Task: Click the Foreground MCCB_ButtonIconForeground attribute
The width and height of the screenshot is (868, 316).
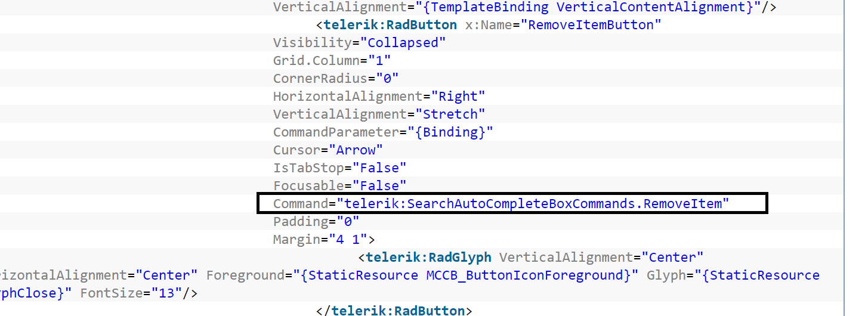Action: point(422,275)
